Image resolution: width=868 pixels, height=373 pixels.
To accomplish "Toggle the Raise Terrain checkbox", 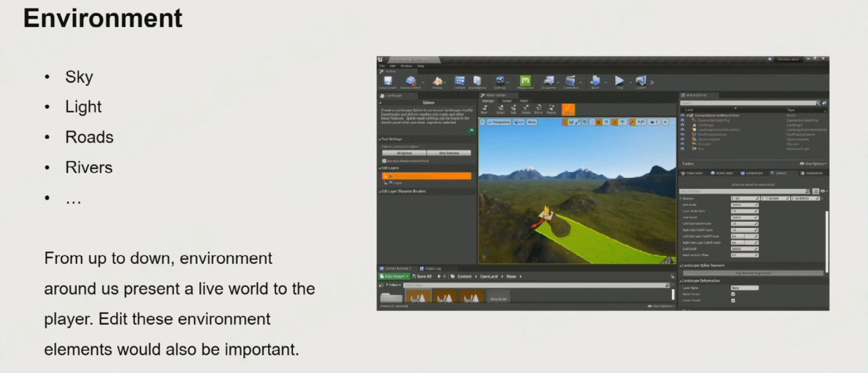I will (x=733, y=294).
